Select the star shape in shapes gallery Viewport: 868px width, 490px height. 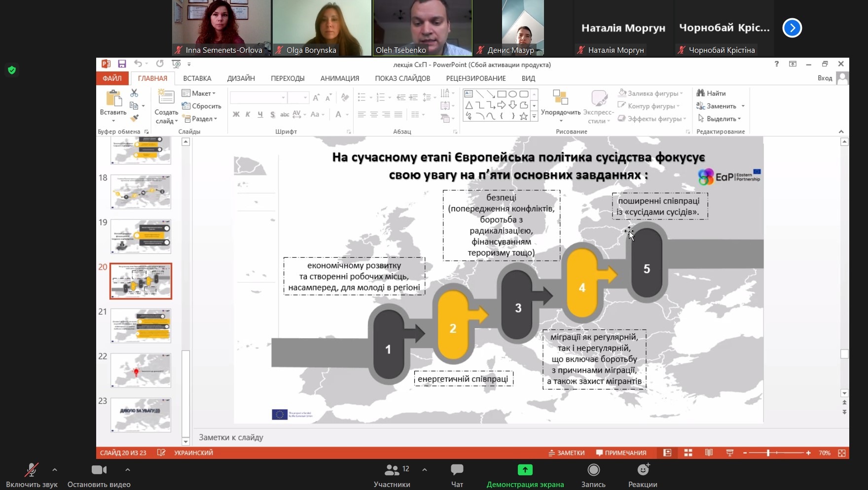point(524,116)
